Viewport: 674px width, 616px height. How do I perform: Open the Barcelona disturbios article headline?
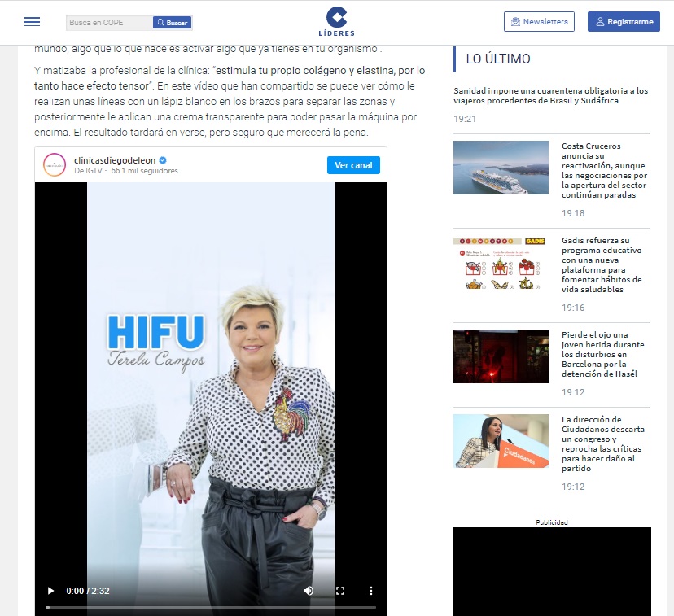pos(603,354)
